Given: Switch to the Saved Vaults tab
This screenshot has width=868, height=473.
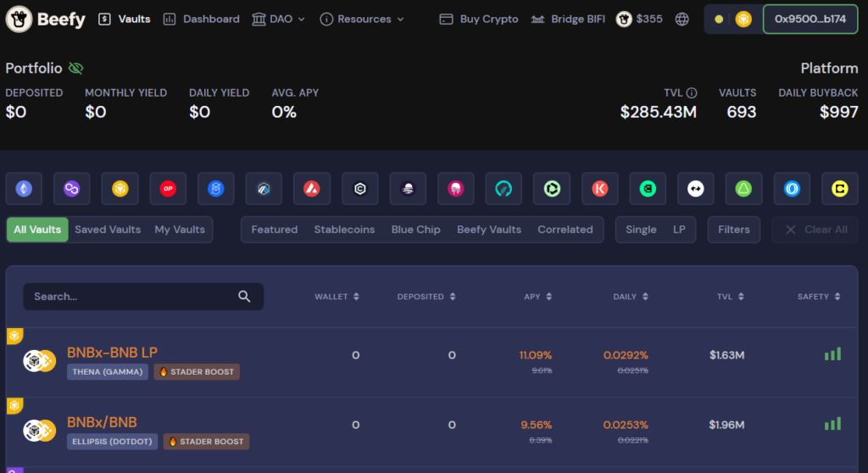Looking at the screenshot, I should (108, 230).
